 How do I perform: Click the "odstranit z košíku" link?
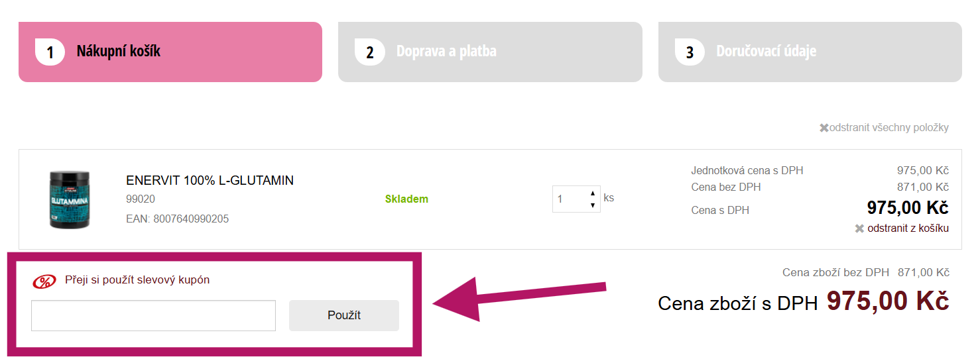click(908, 229)
